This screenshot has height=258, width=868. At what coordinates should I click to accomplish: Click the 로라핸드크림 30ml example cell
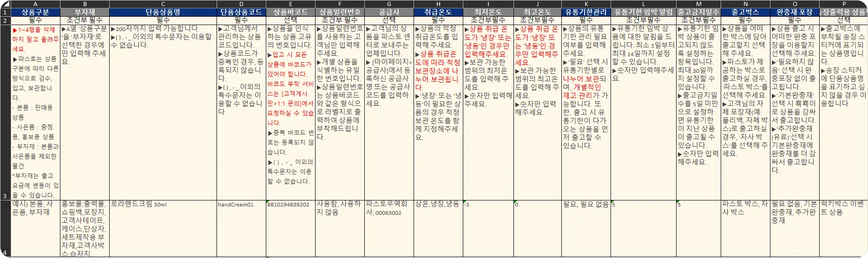pos(163,228)
